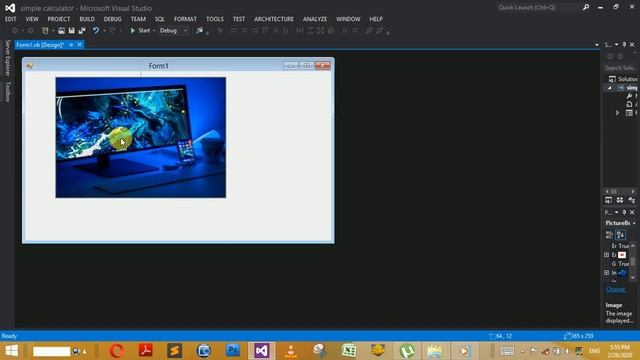
Task: Open Adobe Reader from the taskbar
Action: point(146,351)
